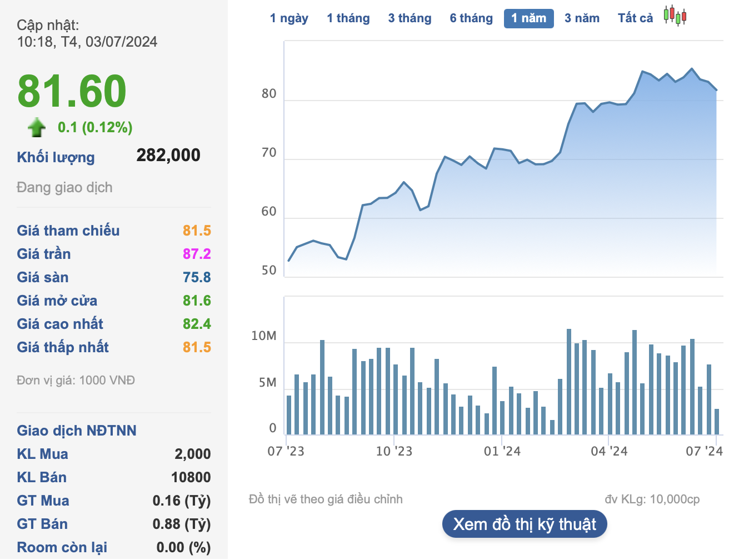Show the Tất cả full history range

click(x=635, y=18)
